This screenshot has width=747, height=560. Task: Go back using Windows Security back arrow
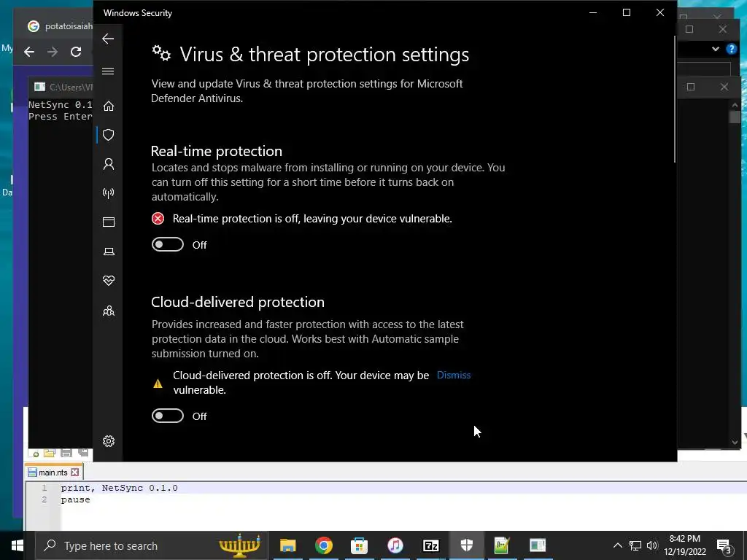(x=108, y=39)
